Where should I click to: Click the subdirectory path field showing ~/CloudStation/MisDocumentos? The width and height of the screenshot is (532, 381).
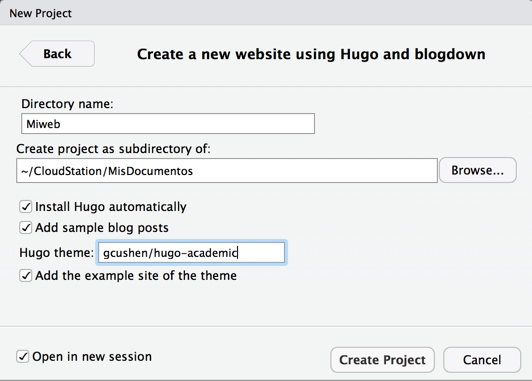227,171
